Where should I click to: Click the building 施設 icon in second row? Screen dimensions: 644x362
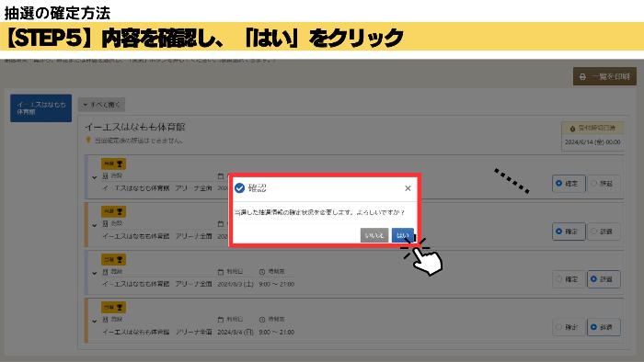[105, 223]
